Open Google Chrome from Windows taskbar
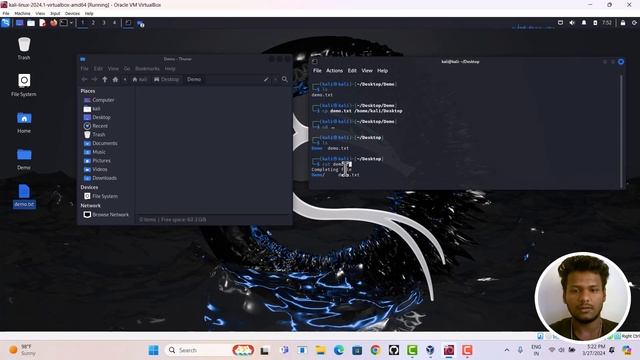Image resolution: width=640 pixels, height=360 pixels. pyautogui.click(x=376, y=350)
